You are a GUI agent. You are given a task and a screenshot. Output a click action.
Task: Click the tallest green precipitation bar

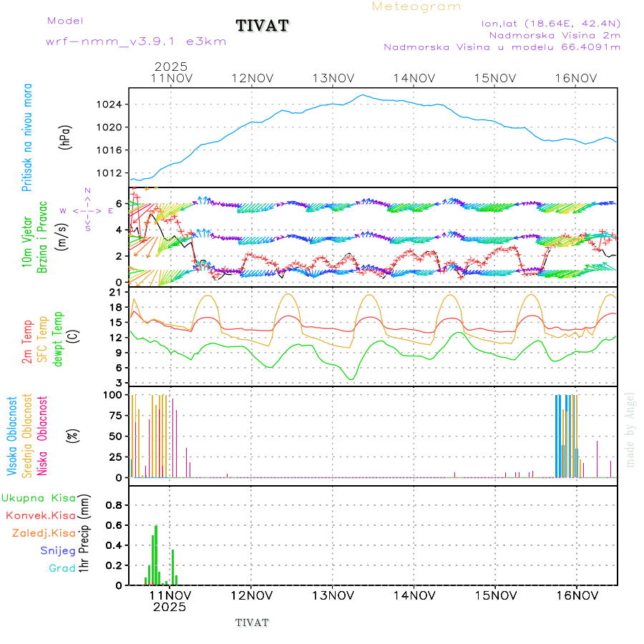click(156, 555)
